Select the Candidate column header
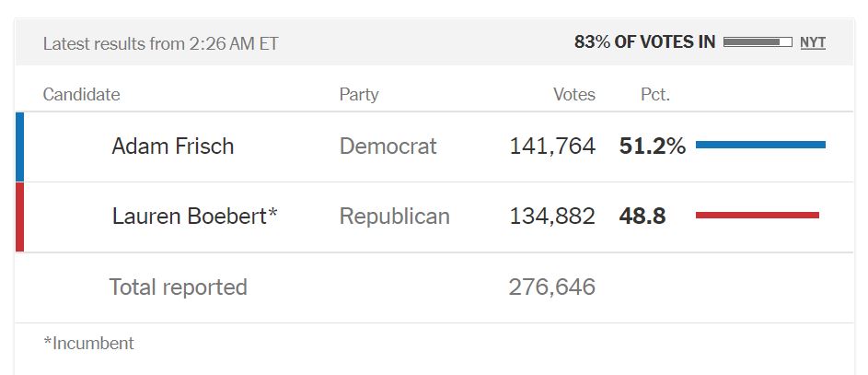Image resolution: width=868 pixels, height=375 pixels. pos(81,94)
